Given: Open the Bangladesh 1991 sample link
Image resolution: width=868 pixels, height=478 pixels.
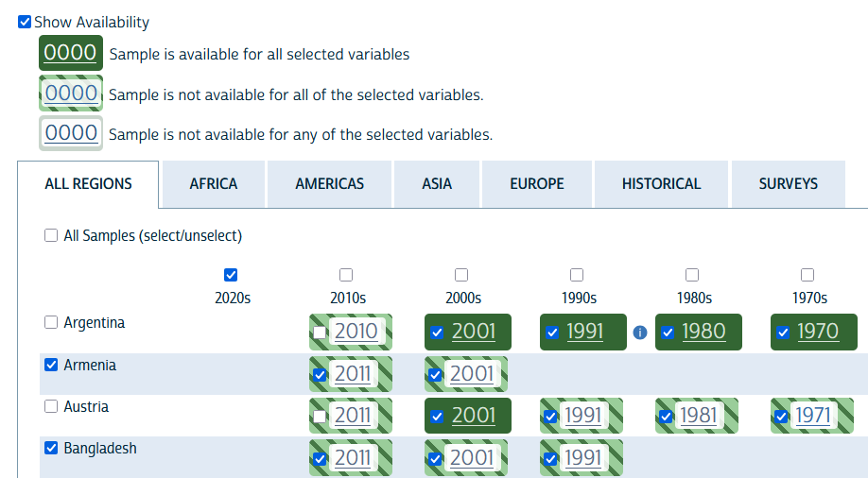Looking at the screenshot, I should [x=582, y=458].
